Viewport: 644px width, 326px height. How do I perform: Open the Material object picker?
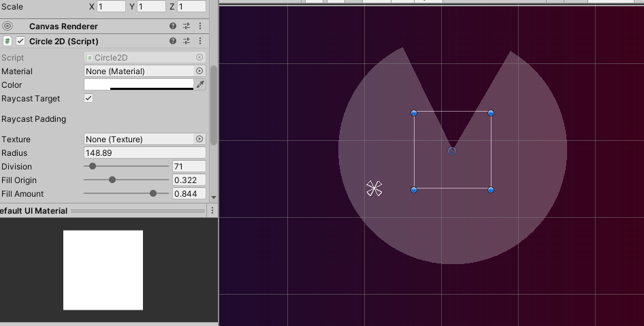(x=199, y=71)
